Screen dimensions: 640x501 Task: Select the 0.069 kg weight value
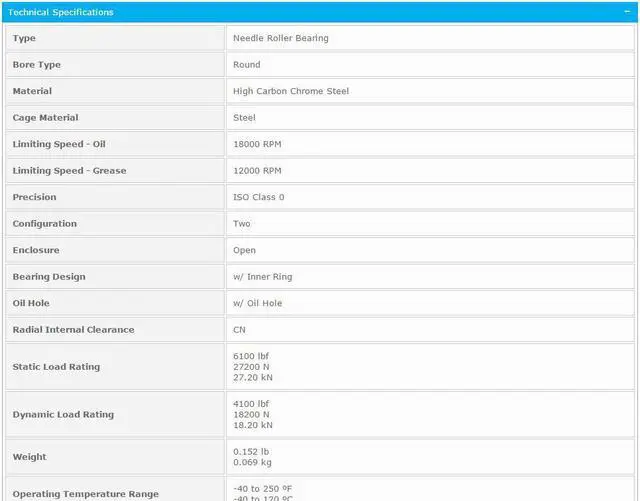(252, 463)
